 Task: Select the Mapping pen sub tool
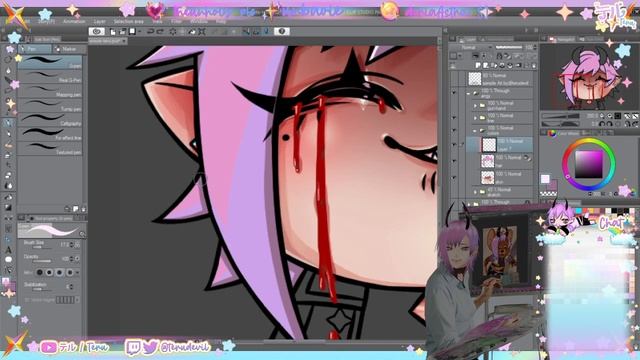pyautogui.click(x=50, y=91)
